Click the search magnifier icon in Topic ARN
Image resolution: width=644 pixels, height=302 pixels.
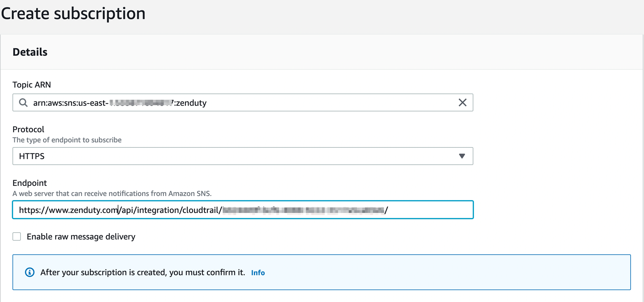tap(23, 103)
